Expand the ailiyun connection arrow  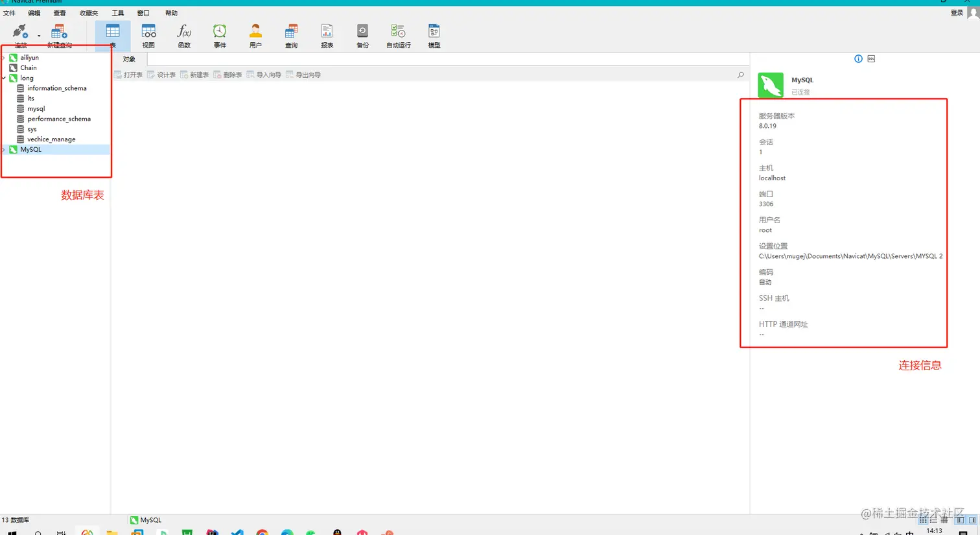(4, 58)
